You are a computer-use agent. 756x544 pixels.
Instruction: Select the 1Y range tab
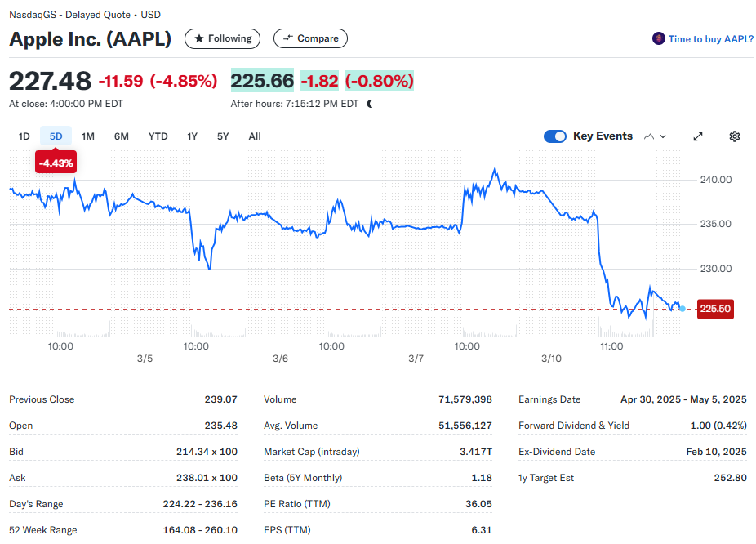pyautogui.click(x=193, y=136)
